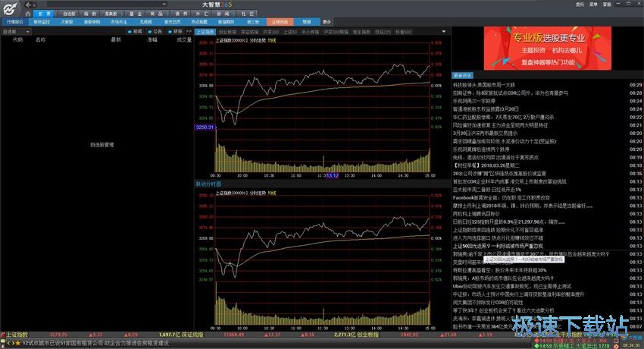The width and height of the screenshot is (644, 349).
Task: Select 板块监控 in the blue sub-menu
Action: (41, 22)
